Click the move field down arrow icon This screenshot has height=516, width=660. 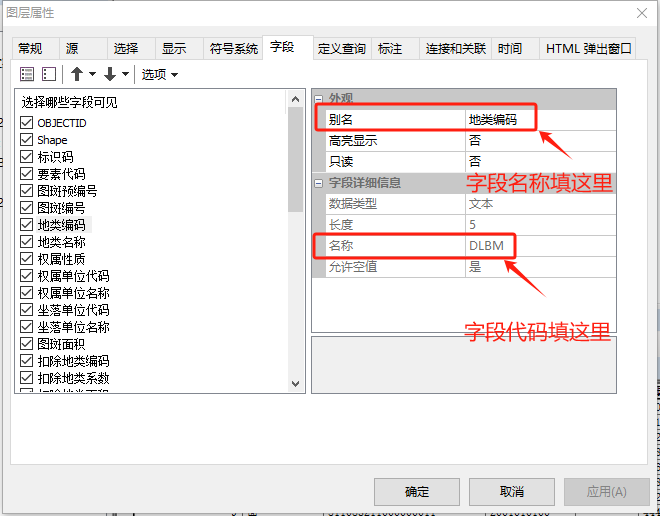coord(110,74)
